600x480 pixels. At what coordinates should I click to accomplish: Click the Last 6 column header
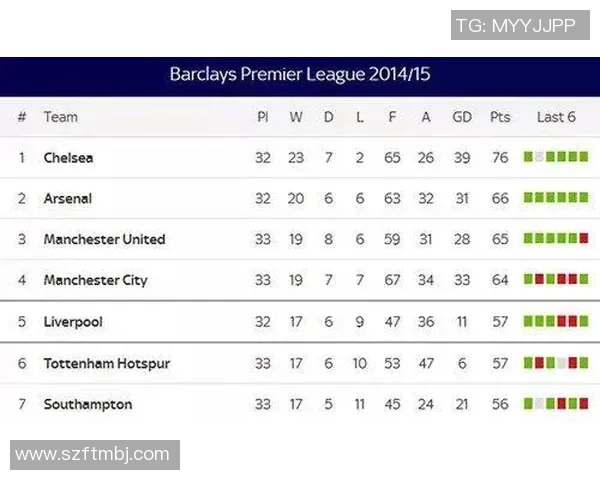tap(556, 117)
